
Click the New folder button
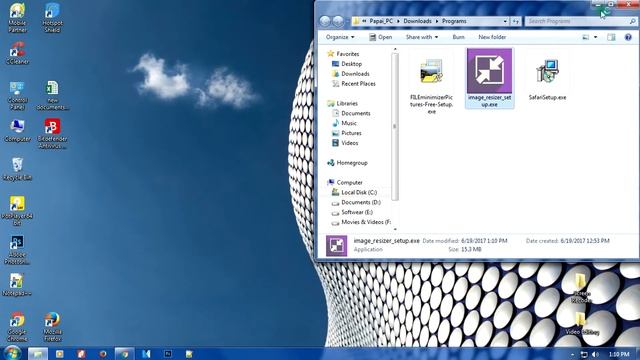pos(492,37)
